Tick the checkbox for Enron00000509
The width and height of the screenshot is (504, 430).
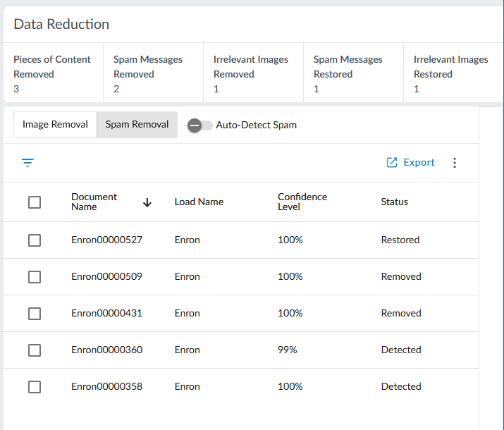(35, 277)
